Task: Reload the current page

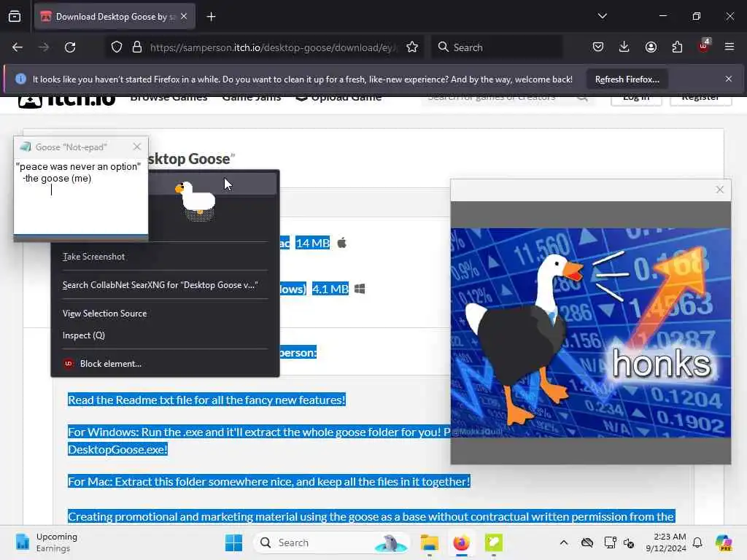Action: click(70, 47)
